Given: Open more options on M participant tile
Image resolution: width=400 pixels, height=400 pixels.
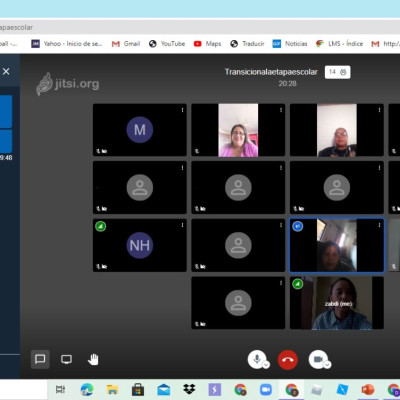Looking at the screenshot, I should click(x=182, y=110).
